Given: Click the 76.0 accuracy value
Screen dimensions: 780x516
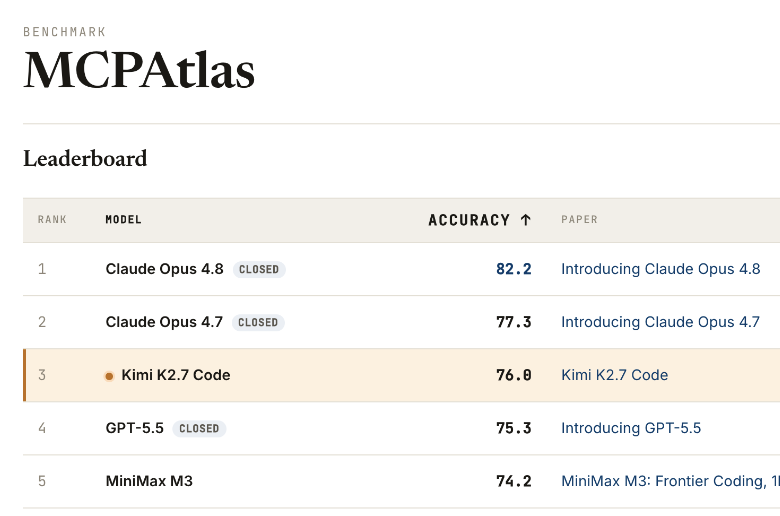Looking at the screenshot, I should coord(514,375).
